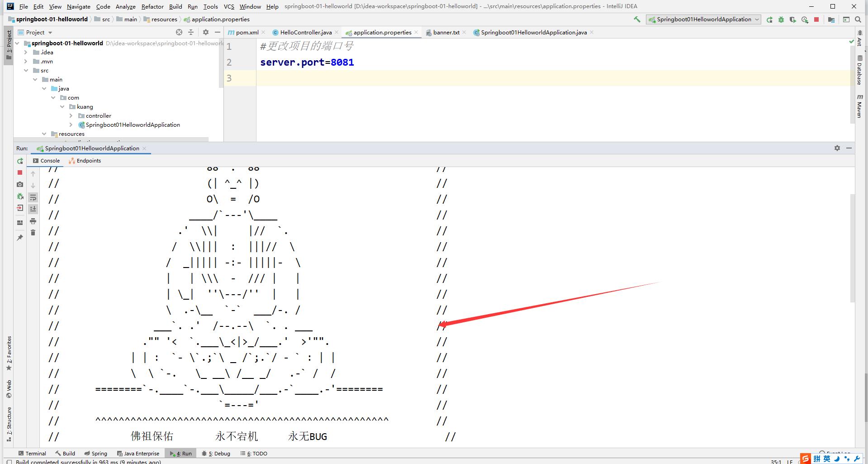This screenshot has height=464, width=868.
Task: Toggle Soft-Wrap in the console
Action: (x=33, y=197)
